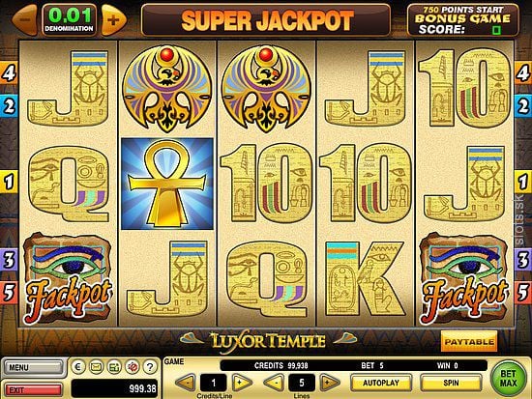Click the SPIN button

pyautogui.click(x=451, y=383)
